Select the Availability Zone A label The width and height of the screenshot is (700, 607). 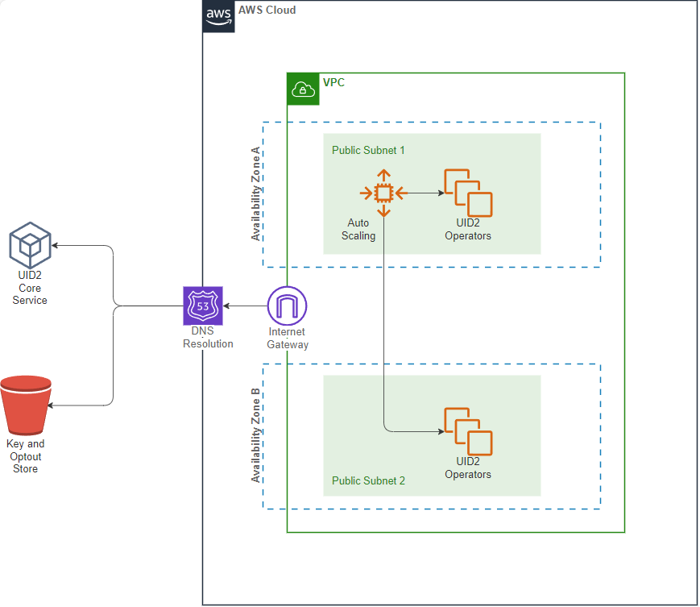pos(256,192)
